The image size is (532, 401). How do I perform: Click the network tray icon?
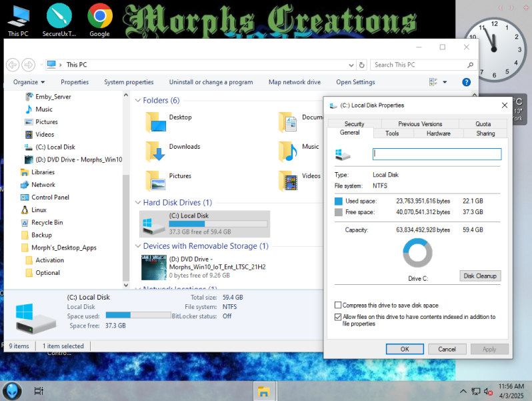tap(476, 392)
